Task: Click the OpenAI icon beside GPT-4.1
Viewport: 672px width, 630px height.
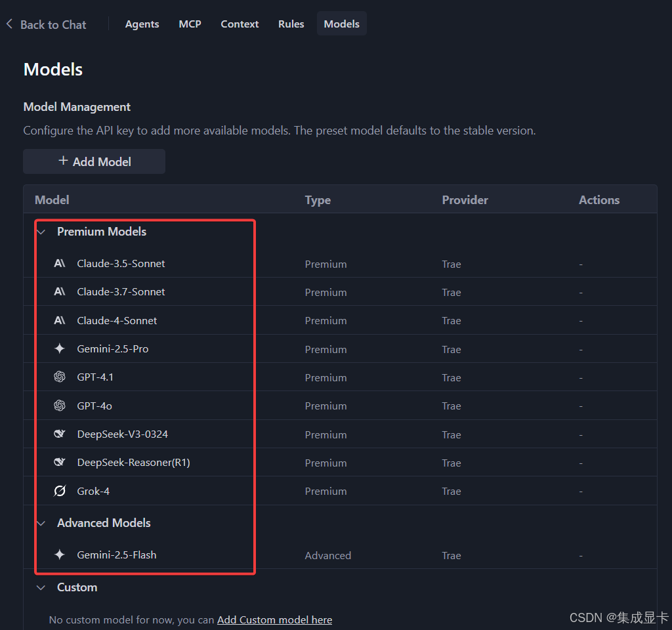Action: [60, 377]
